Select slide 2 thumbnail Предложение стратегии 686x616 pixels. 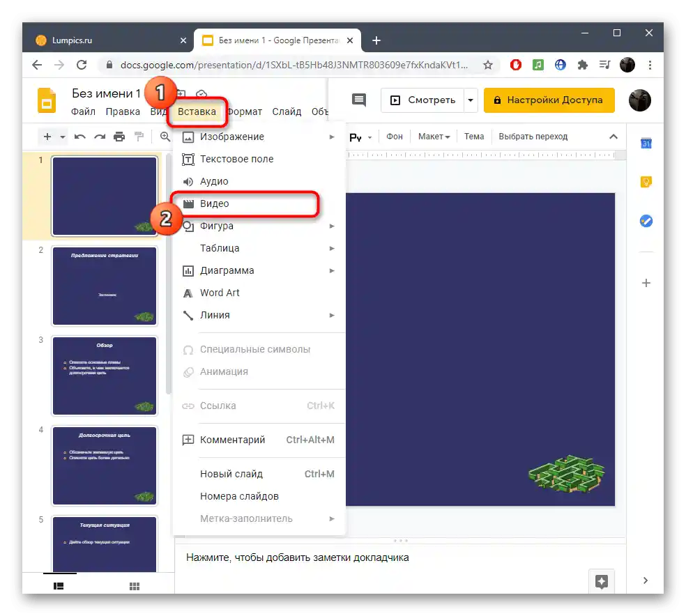(x=105, y=286)
